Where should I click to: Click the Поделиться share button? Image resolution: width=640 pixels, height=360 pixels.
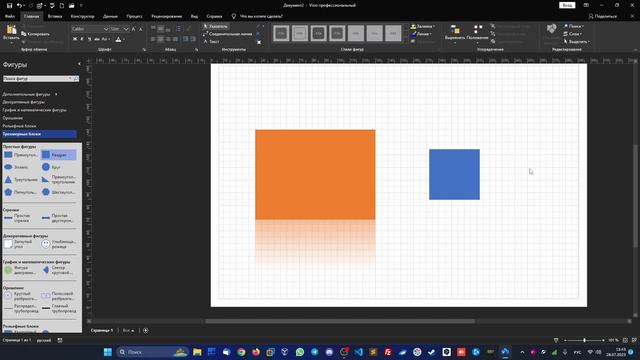point(603,16)
